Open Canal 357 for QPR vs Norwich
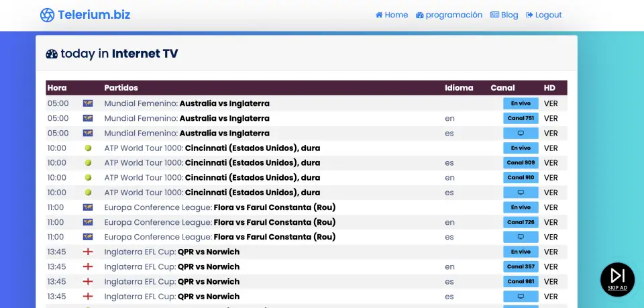Viewport: 644px width, 308px height. click(521, 266)
